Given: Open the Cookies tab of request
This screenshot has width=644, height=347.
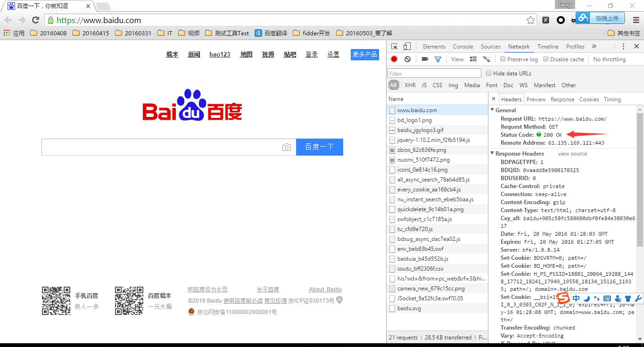Looking at the screenshot, I should tap(589, 99).
